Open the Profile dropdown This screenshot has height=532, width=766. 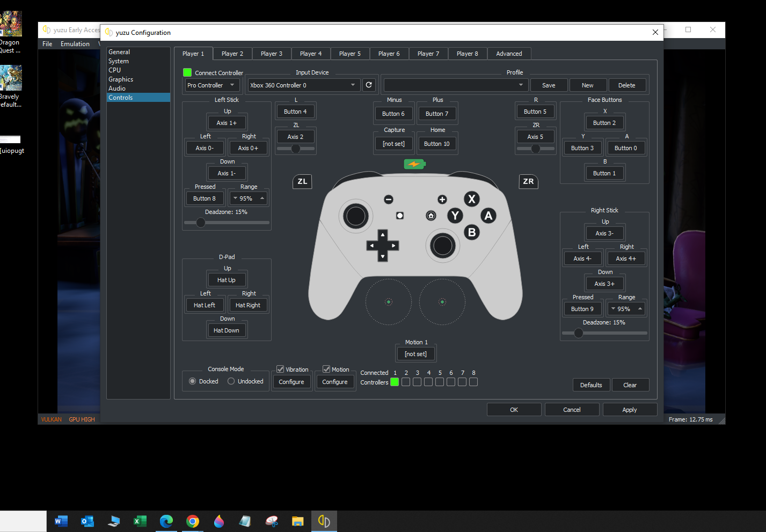(455, 85)
